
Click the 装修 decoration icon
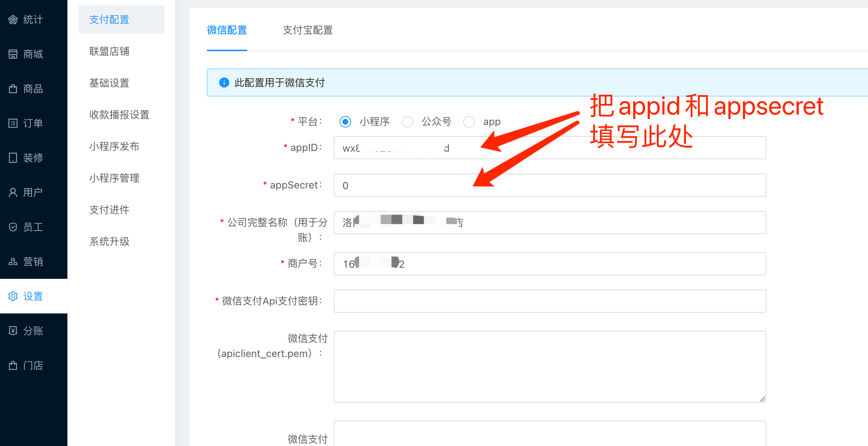pyautogui.click(x=13, y=158)
